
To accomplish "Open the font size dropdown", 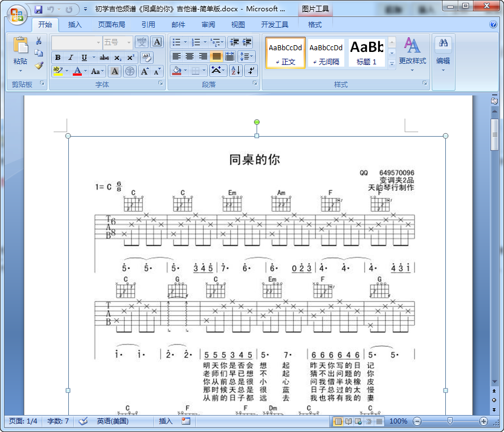I will click(x=128, y=42).
